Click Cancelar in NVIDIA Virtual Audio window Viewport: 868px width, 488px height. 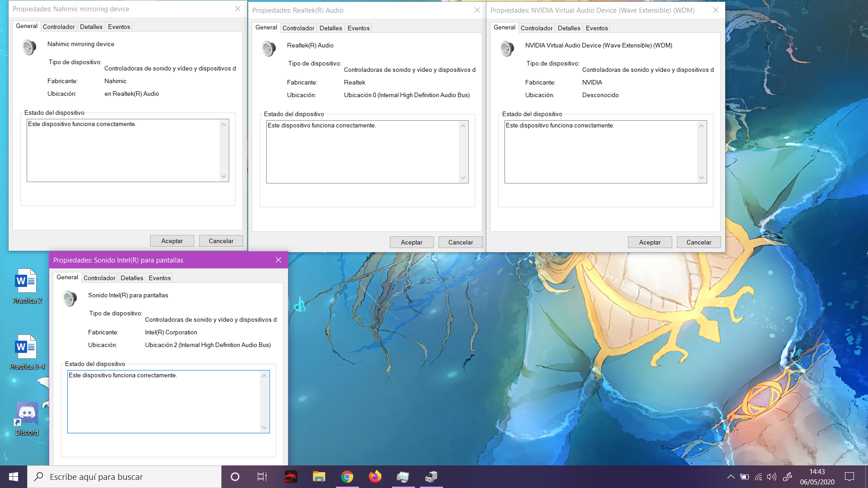(699, 242)
